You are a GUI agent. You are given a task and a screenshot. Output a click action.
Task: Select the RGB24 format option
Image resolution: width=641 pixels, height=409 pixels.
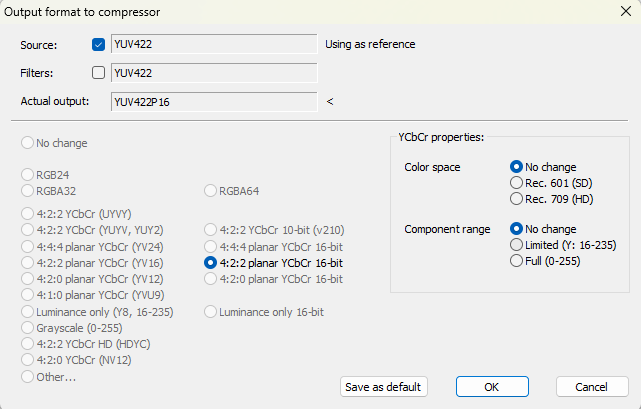pos(28,174)
